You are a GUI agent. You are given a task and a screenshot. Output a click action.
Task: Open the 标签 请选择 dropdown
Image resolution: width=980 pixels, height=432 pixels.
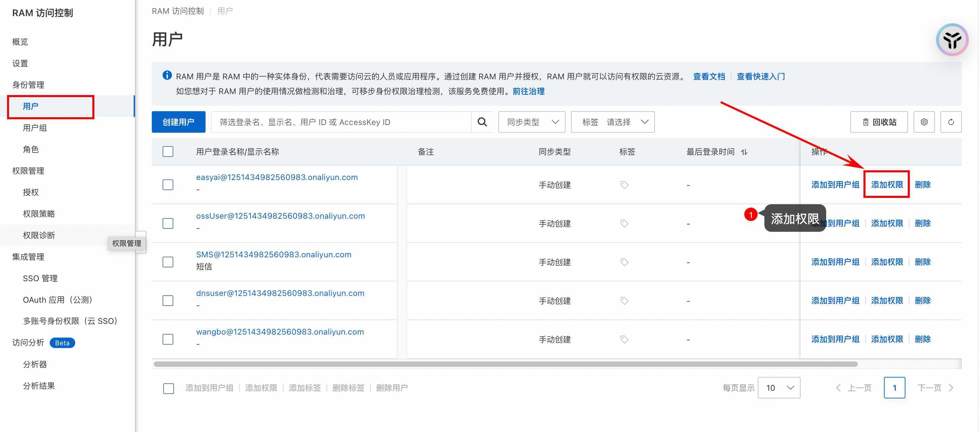pyautogui.click(x=613, y=122)
